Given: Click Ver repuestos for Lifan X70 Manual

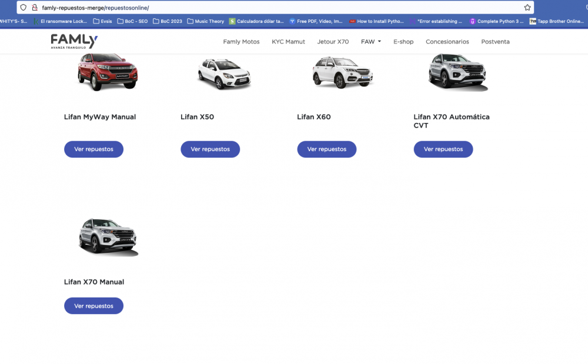Looking at the screenshot, I should [93, 306].
